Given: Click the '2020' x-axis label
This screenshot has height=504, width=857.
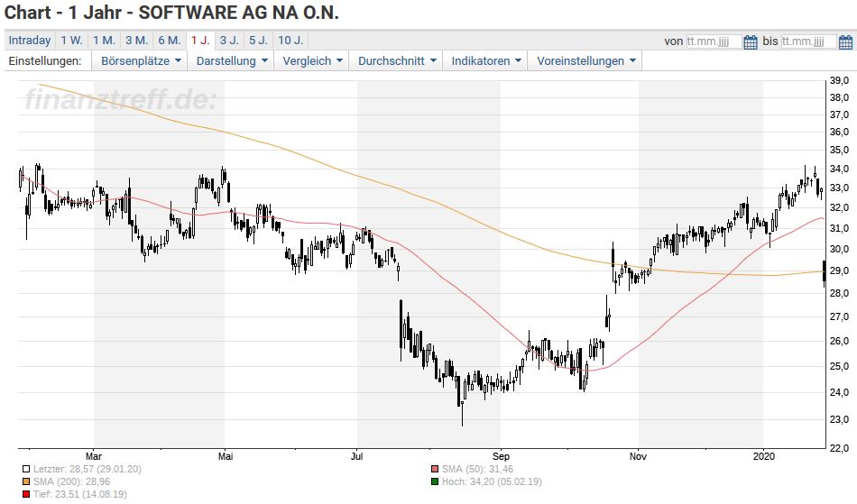Looking at the screenshot, I should [x=763, y=456].
